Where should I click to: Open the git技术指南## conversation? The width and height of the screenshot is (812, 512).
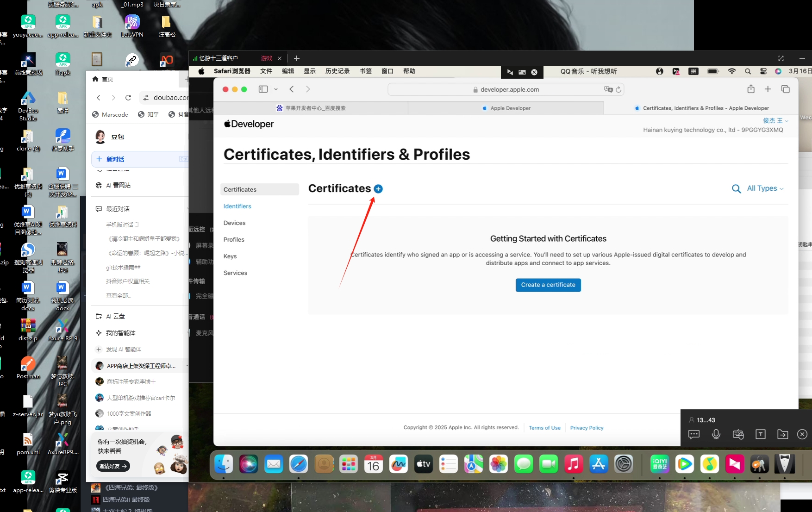[x=123, y=267]
